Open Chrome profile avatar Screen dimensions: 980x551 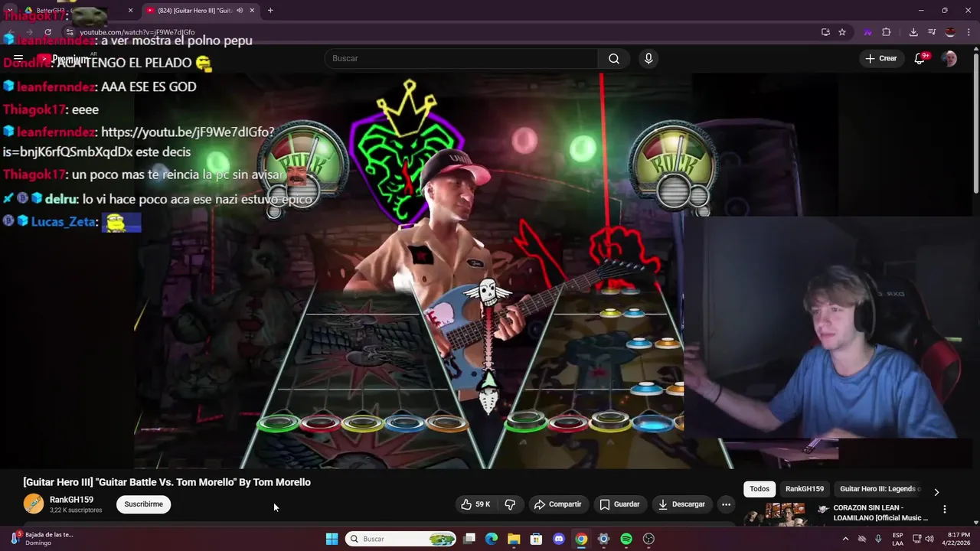(x=950, y=32)
